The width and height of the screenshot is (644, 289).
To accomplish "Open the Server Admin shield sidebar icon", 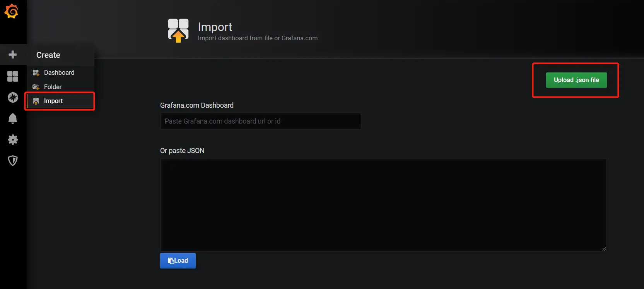I will tap(13, 161).
